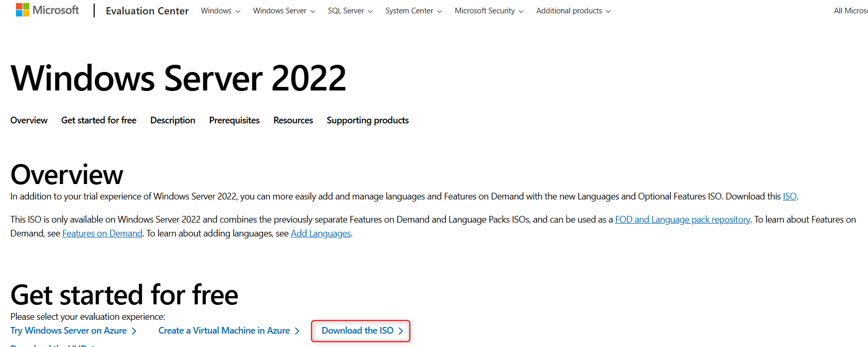Open the All Microsoft menu
The image size is (868, 347).
[x=851, y=11]
